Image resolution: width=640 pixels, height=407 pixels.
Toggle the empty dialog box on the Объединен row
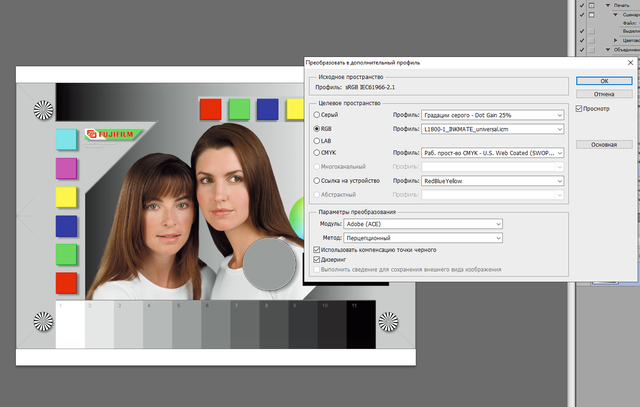tap(591, 50)
